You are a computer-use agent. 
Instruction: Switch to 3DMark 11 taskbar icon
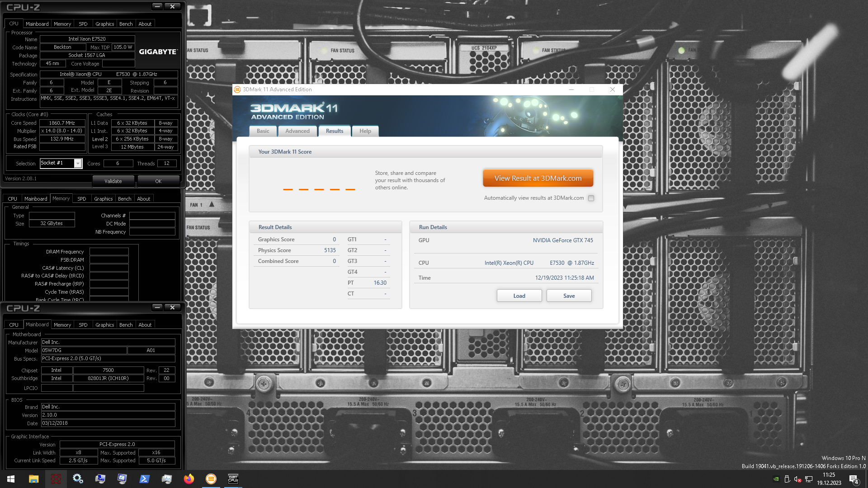click(211, 479)
